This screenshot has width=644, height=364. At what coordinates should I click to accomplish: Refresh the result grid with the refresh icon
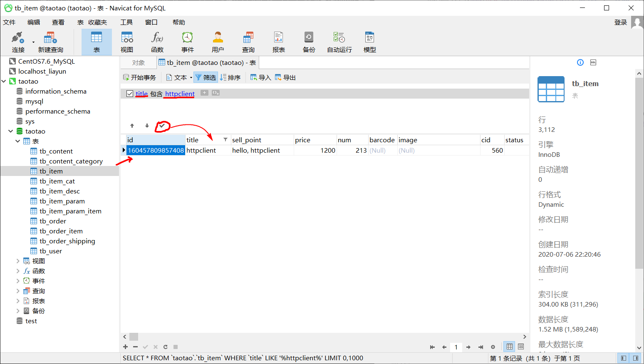[x=165, y=347]
